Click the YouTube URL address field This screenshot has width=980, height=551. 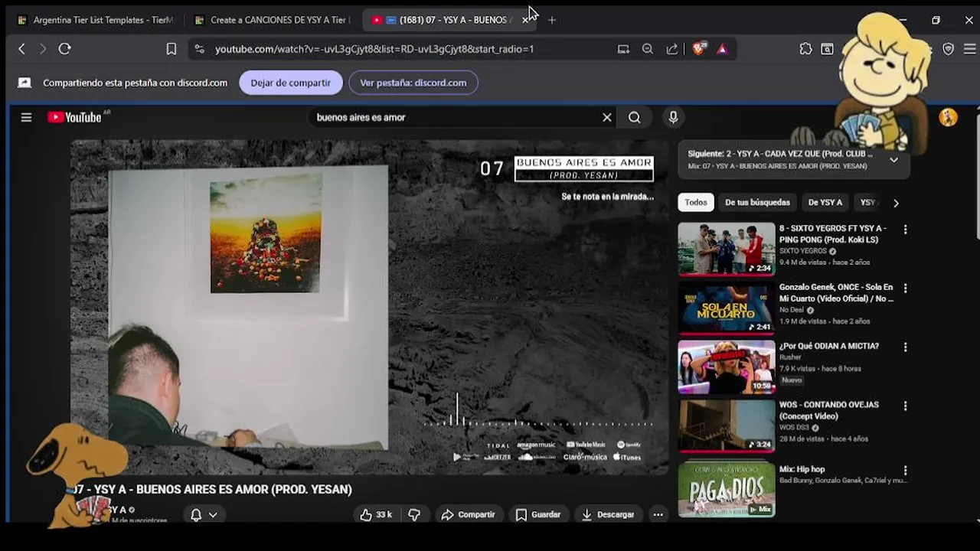click(x=374, y=49)
